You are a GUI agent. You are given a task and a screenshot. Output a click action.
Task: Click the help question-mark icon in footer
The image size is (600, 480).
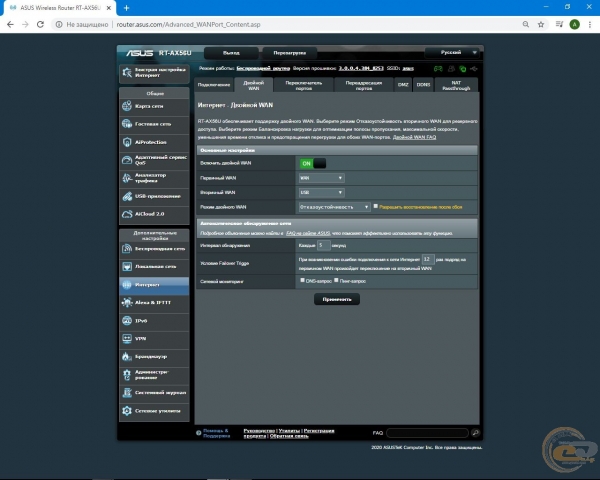point(199,433)
